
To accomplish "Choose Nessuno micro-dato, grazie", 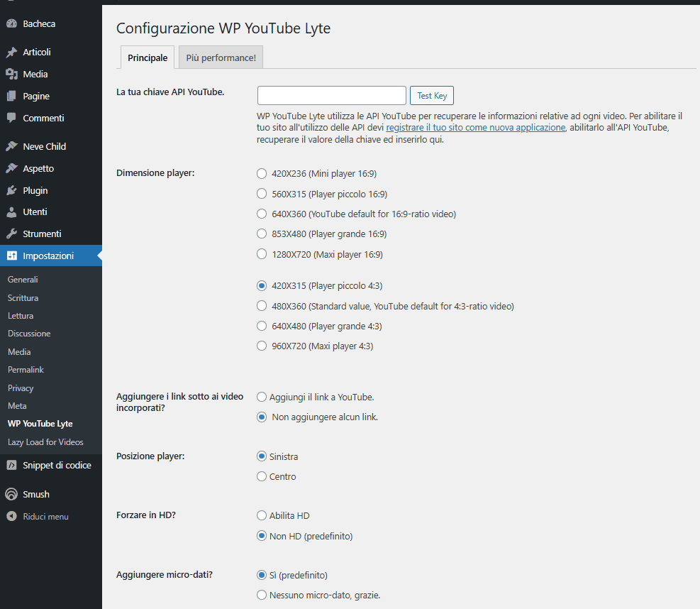I will [262, 595].
